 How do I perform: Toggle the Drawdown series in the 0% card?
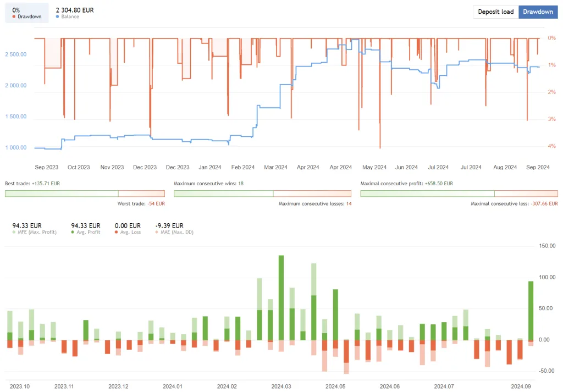pos(26,13)
